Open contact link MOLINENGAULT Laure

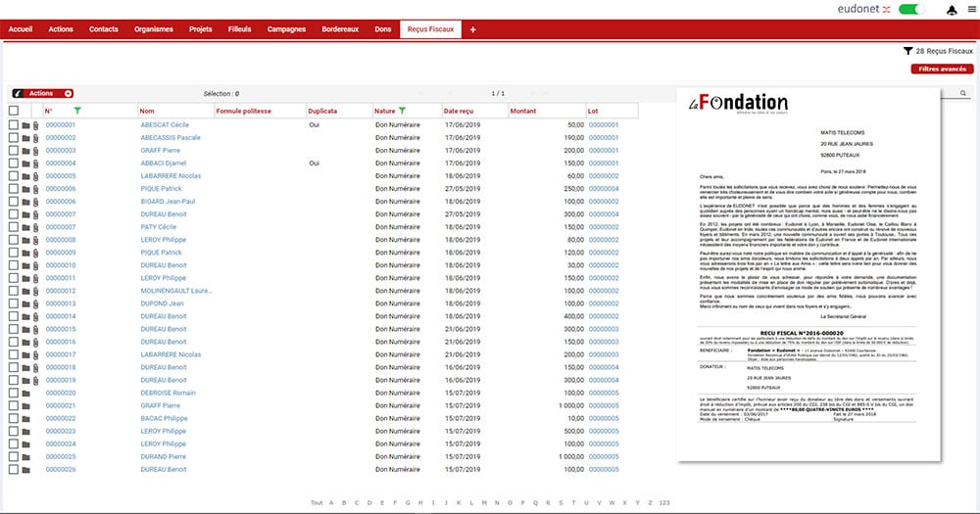(x=175, y=291)
